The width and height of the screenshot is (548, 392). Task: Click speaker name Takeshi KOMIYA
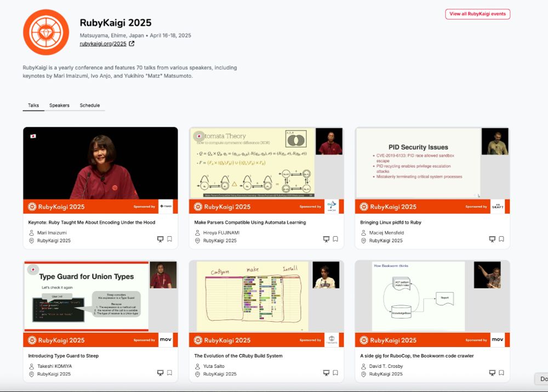coord(54,366)
